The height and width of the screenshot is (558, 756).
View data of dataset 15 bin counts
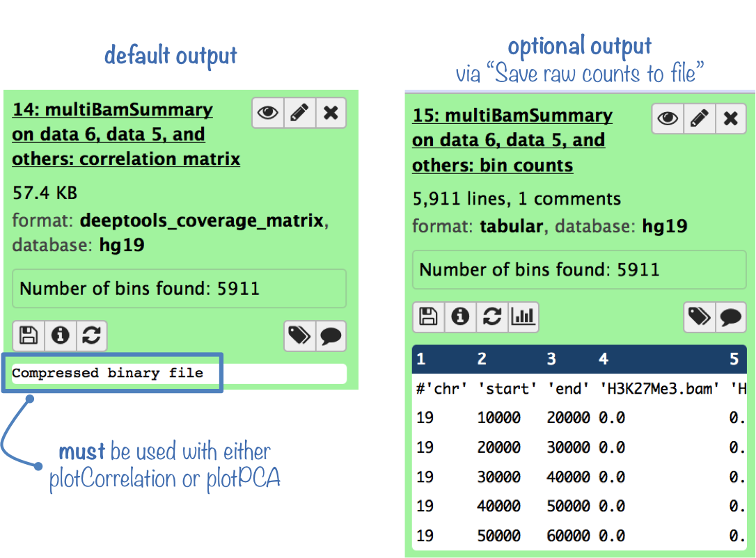pyautogui.click(x=668, y=119)
